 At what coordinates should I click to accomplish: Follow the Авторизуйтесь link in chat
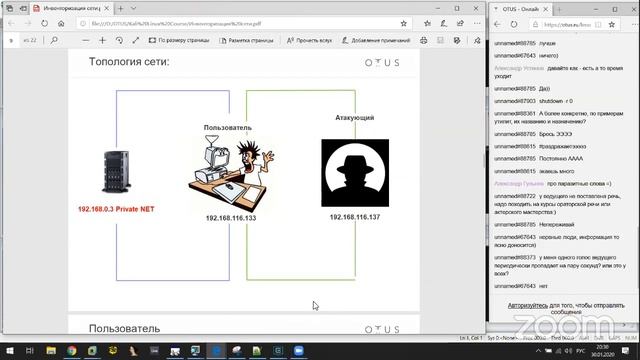point(527,305)
